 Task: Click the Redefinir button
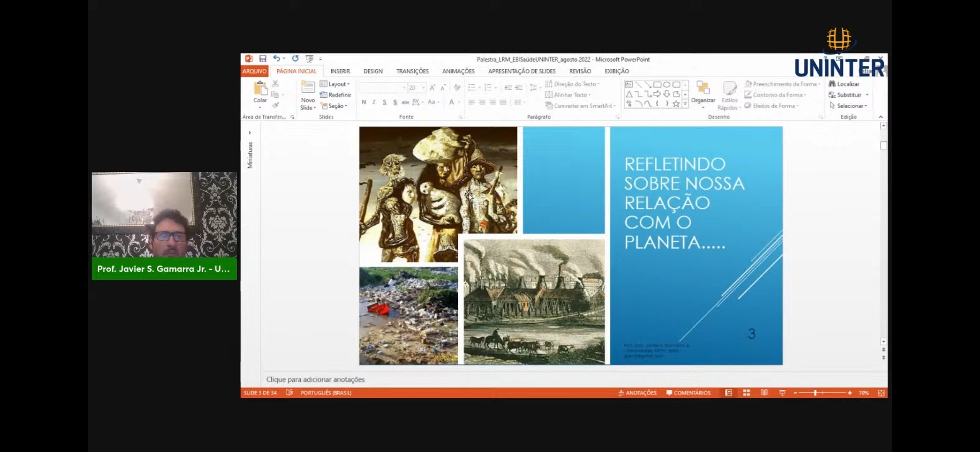335,95
